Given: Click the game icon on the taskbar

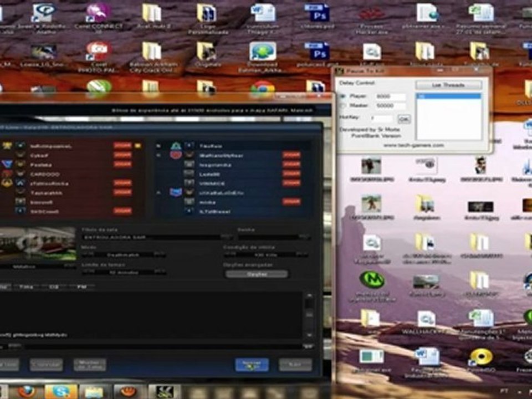Looking at the screenshot, I should [163, 392].
